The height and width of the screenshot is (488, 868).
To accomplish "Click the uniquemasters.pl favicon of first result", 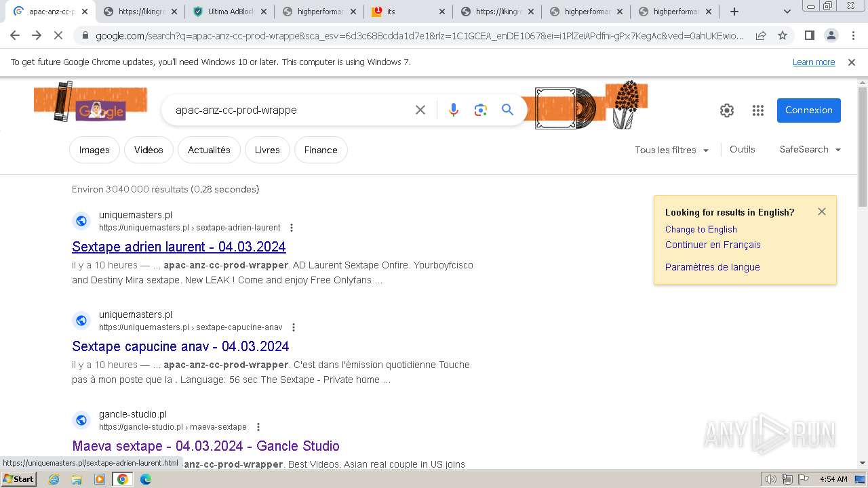I will click(x=81, y=221).
